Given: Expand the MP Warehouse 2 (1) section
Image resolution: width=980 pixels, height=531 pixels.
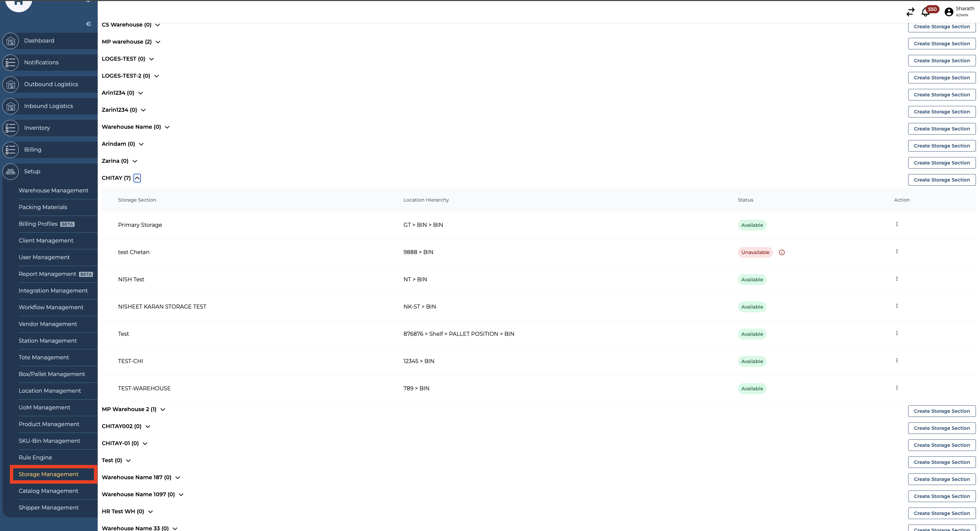Looking at the screenshot, I should pos(162,409).
